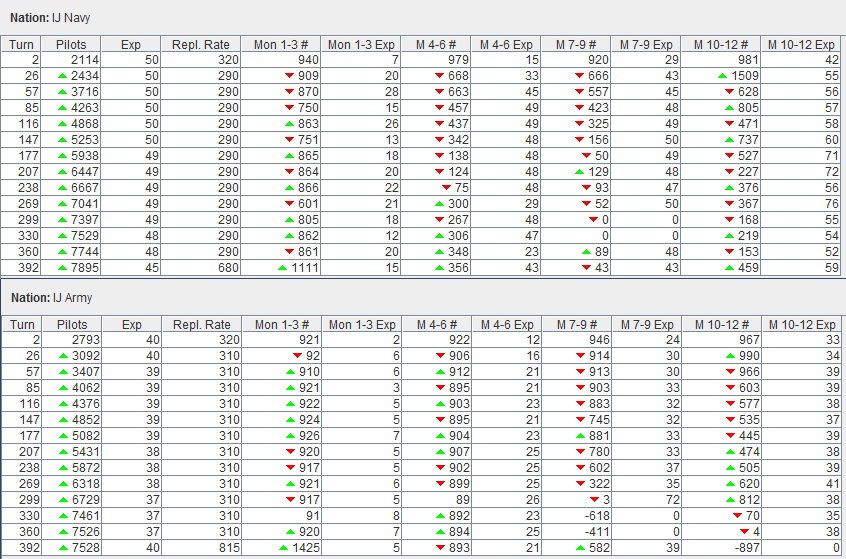
Task: Select the cell showing -897
Action: (722, 548)
